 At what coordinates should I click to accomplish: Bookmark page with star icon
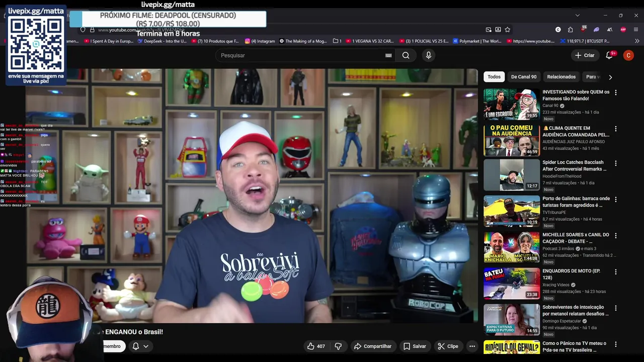(x=507, y=30)
